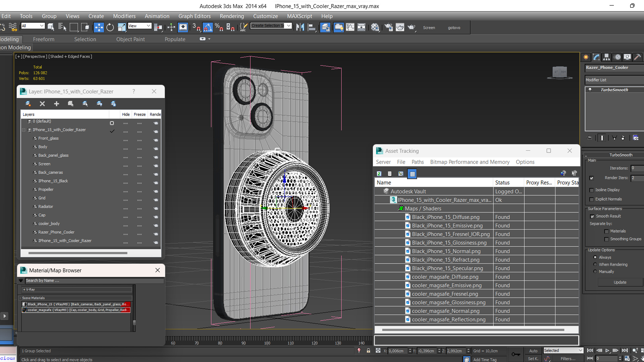
Task: Click the Mirror tool icon
Action: click(x=300, y=27)
